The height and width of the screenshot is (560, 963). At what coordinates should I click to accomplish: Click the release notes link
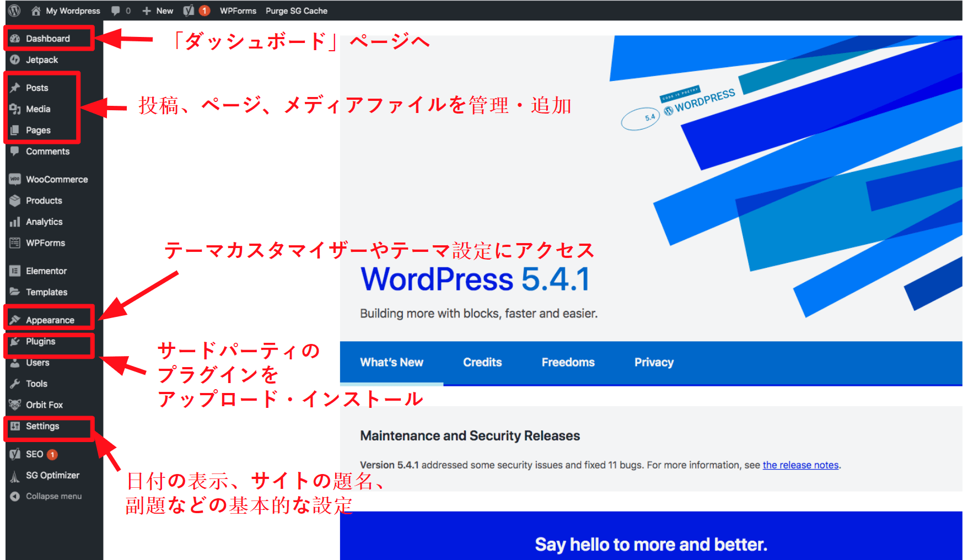[x=800, y=465]
